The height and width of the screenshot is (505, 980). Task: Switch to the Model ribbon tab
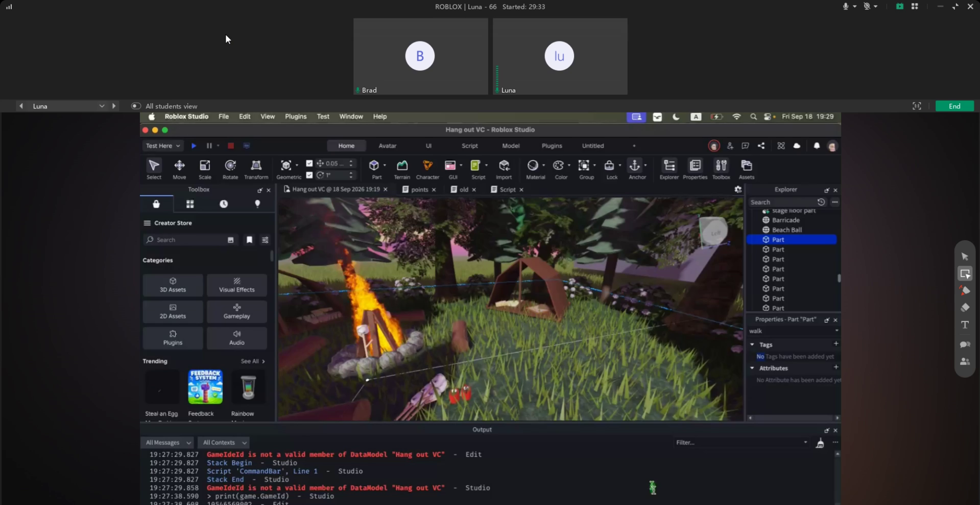pos(511,146)
